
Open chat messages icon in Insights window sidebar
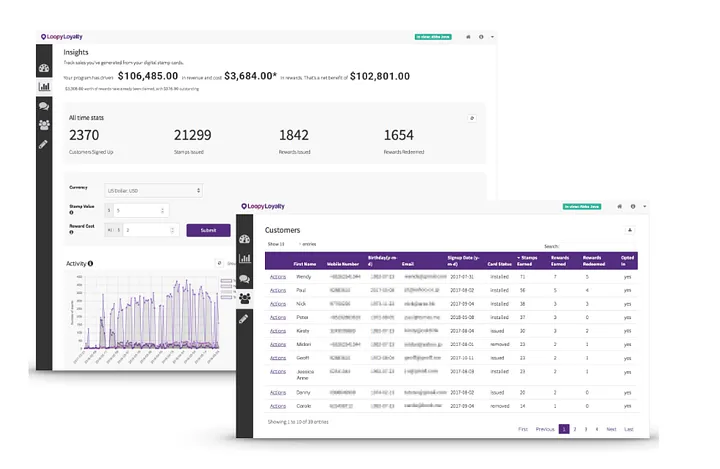[x=44, y=106]
